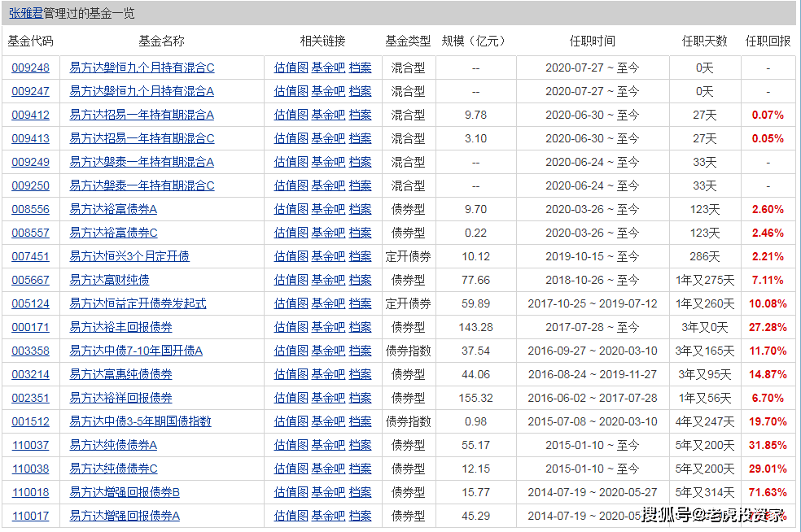Click fund code 003214
Screen dimensions: 801x532
tap(30, 374)
